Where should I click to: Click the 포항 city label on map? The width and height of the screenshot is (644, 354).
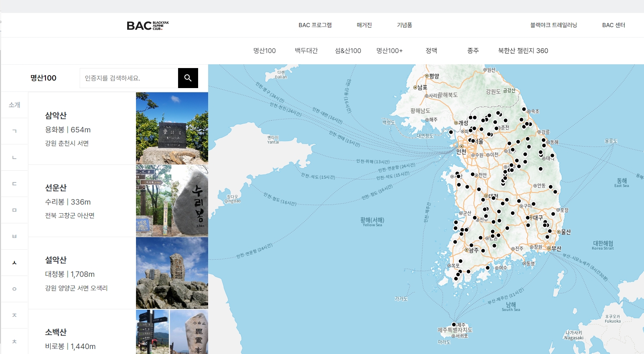[564, 210]
